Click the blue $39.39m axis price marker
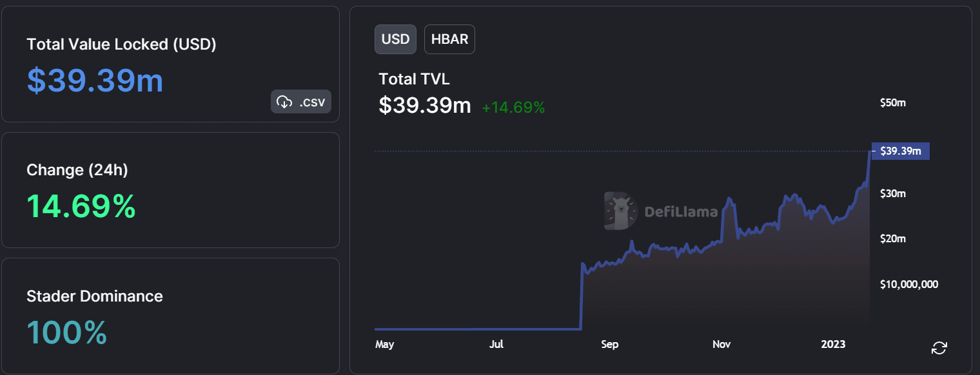This screenshot has height=375, width=980. [900, 151]
